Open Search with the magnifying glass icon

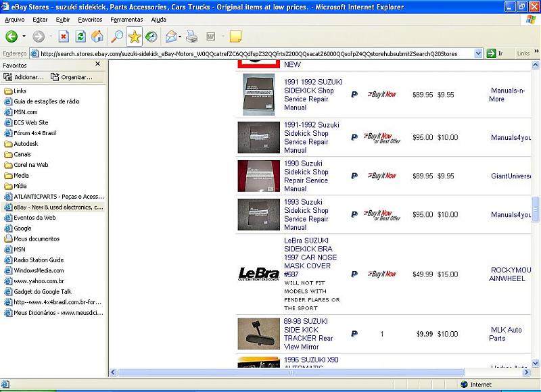click(117, 36)
